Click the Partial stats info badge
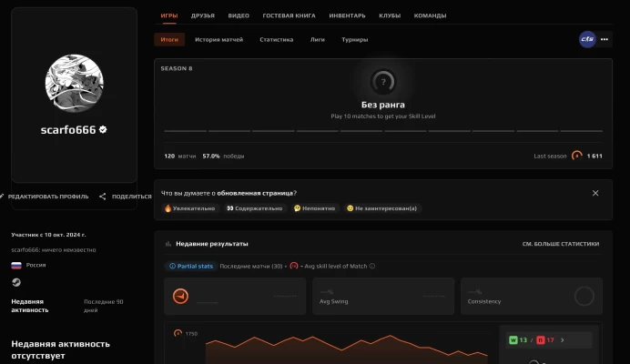Screen dimensions: 630x364 pos(191,266)
